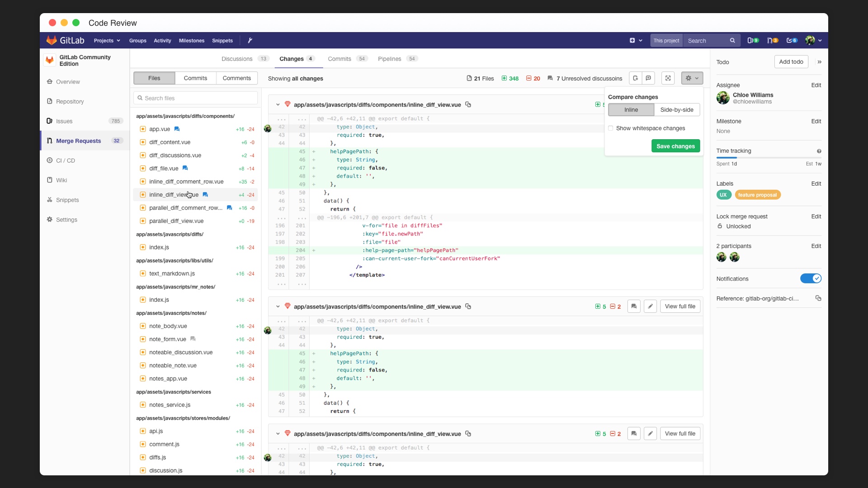Screen dimensions: 868x488
Task: Toggle fullscreen diff view icon
Action: click(668, 78)
